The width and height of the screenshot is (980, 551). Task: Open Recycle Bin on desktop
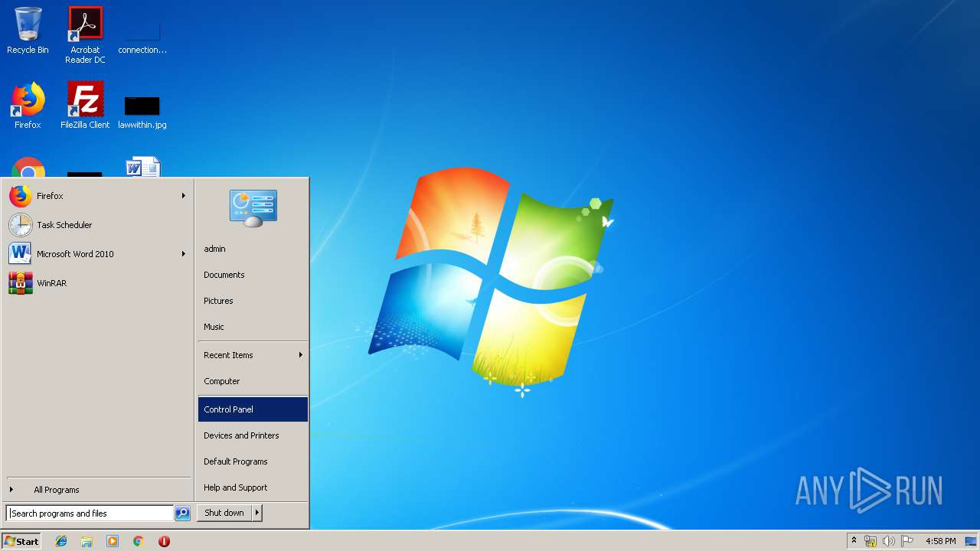click(x=28, y=31)
